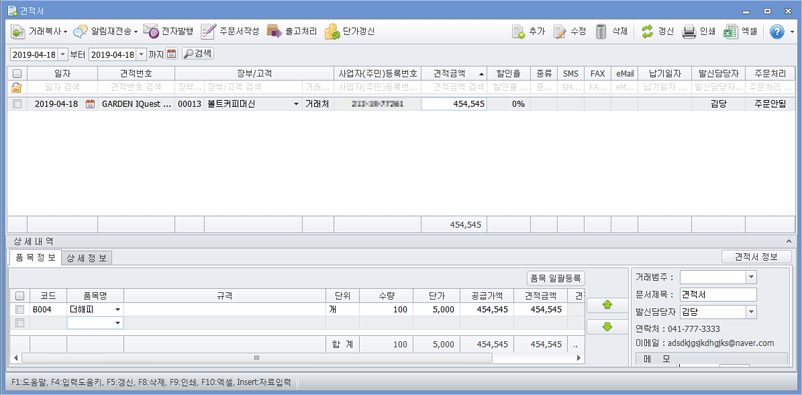Open the empty 품목명 dropdown
This screenshot has width=802, height=395.
pos(118,323)
